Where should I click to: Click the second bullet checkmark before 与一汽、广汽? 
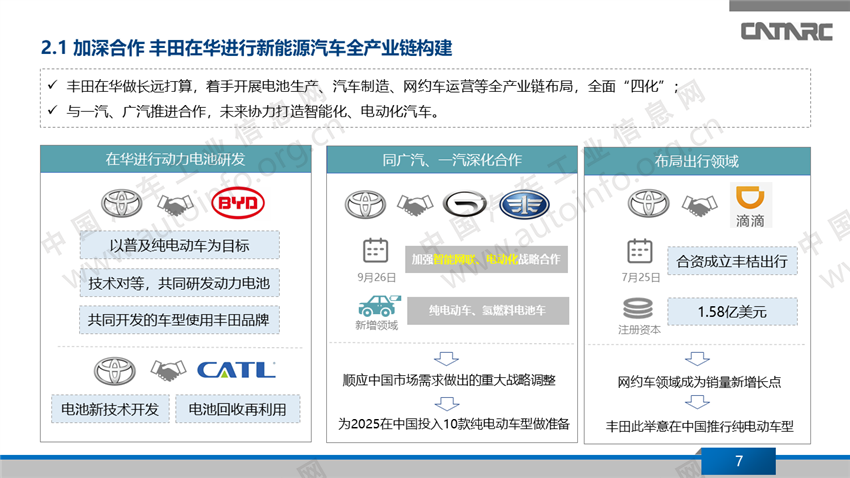pos(52,111)
